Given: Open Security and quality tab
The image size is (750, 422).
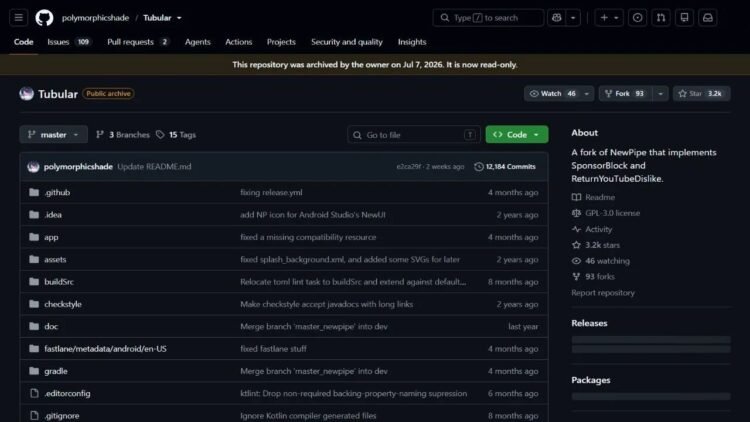Looking at the screenshot, I should (x=347, y=42).
